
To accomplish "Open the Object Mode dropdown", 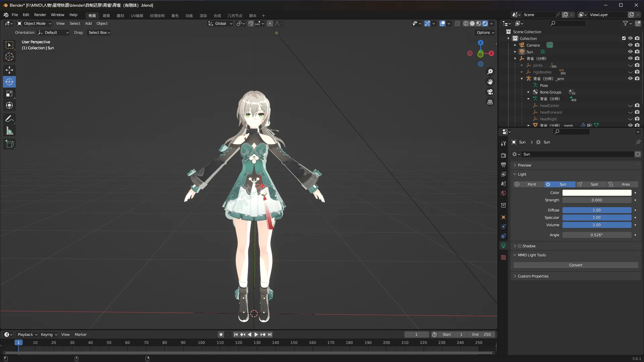I will tap(34, 23).
